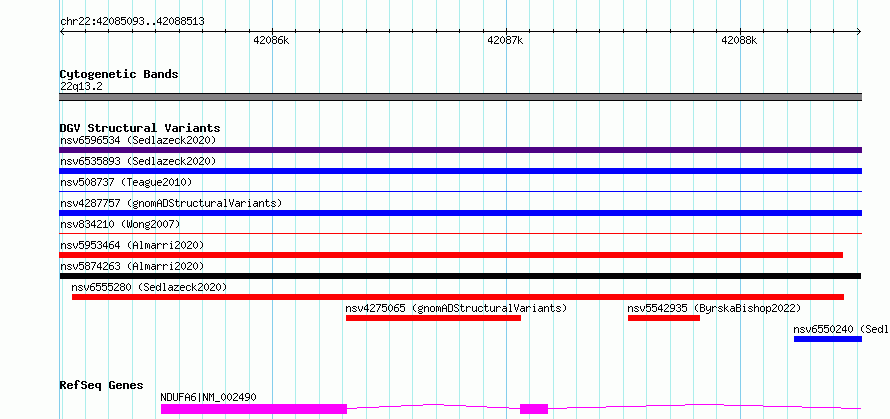890x419 pixels.
Task: Open nsv4287757 (gnomADStructuralVariants) label
Action: (x=171, y=203)
